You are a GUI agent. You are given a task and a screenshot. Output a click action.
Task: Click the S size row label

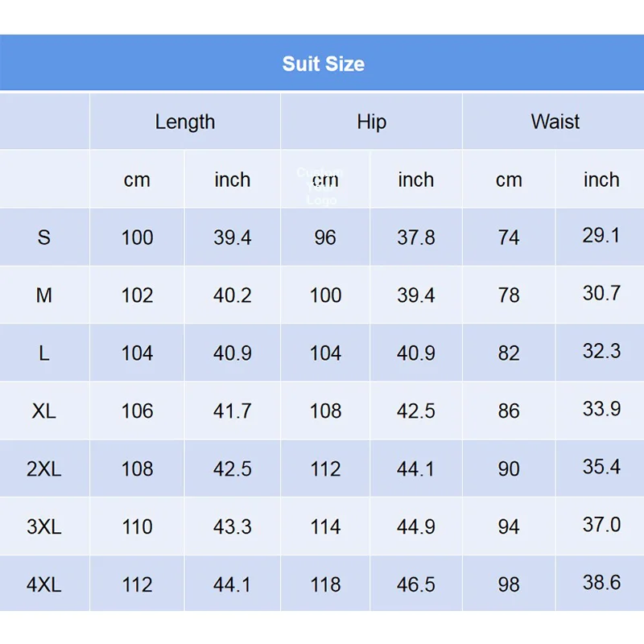point(44,237)
